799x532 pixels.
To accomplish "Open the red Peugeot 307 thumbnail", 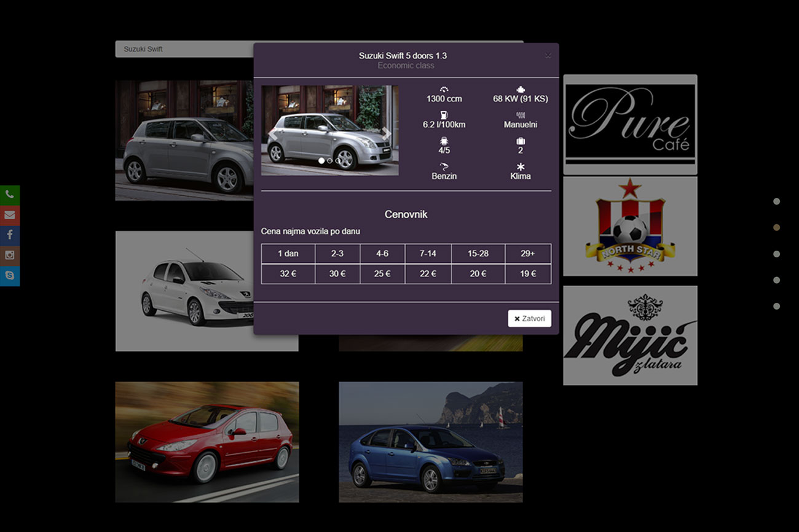I will (x=207, y=442).
